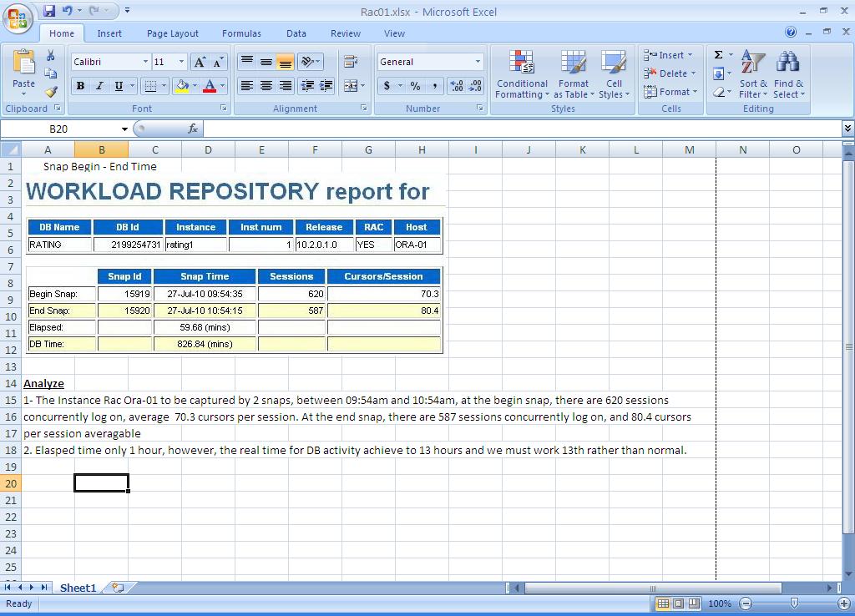Screen dimensions: 855x616
Task: Expand the General number format dropdown
Action: click(x=478, y=62)
